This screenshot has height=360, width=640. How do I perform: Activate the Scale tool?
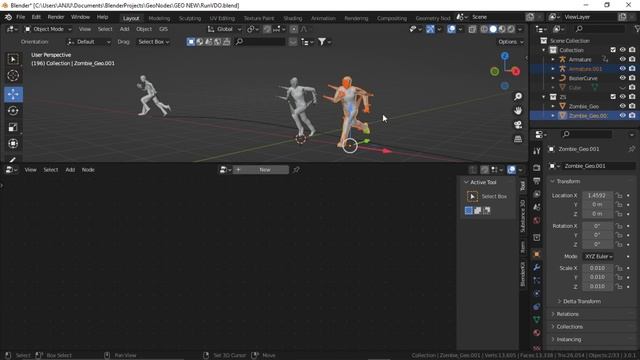tap(13, 127)
